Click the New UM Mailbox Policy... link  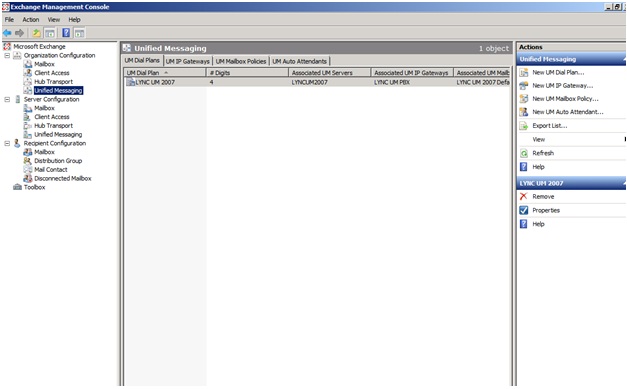pyautogui.click(x=565, y=99)
